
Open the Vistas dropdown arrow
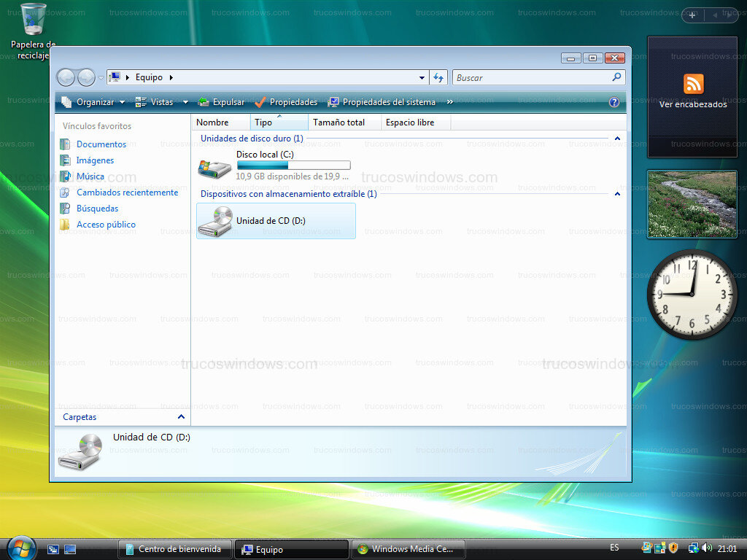click(185, 102)
